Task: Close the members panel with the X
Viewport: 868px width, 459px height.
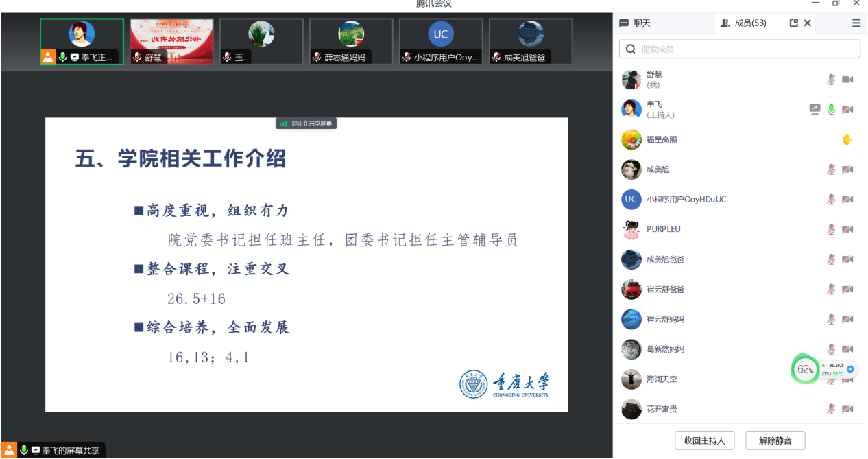Action: point(808,23)
